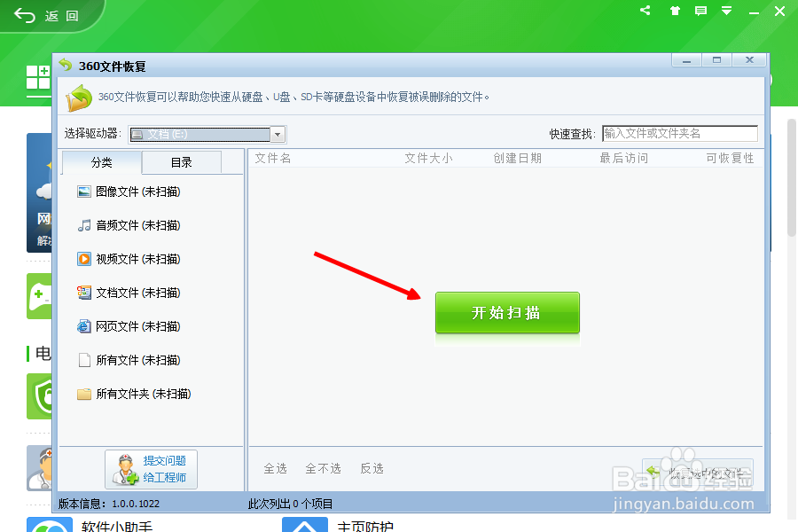The image size is (798, 532).
Task: Sort by 文件大小 column header
Action: point(428,159)
